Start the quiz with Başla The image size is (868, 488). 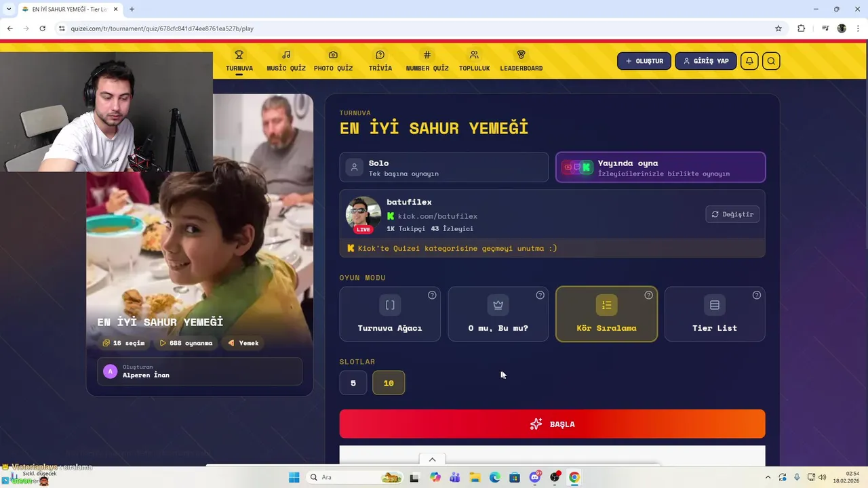pos(552,424)
